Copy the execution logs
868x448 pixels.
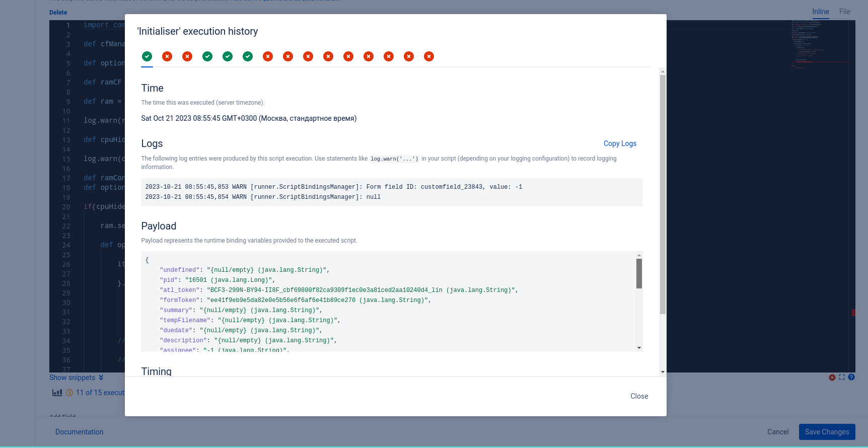click(x=620, y=143)
